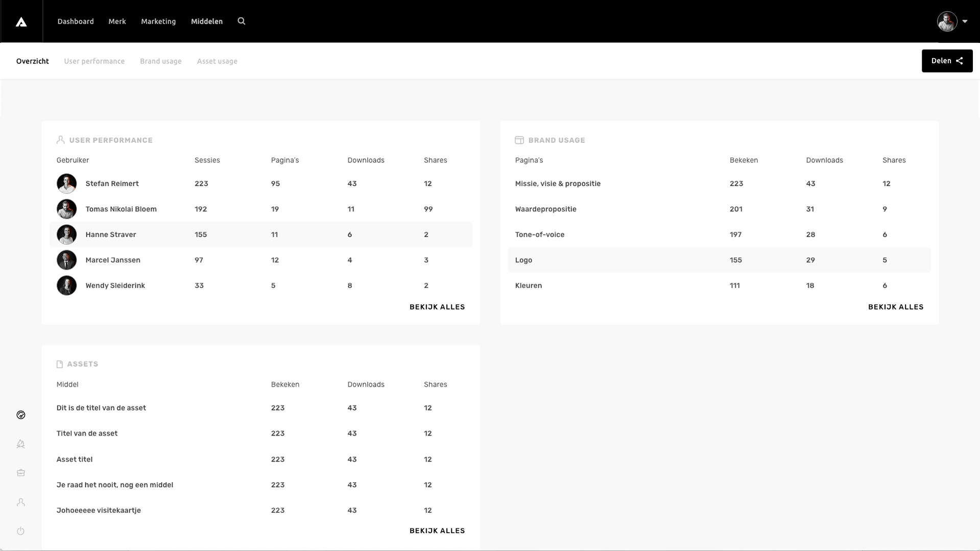Go to Dashboard menu item

point(76,21)
